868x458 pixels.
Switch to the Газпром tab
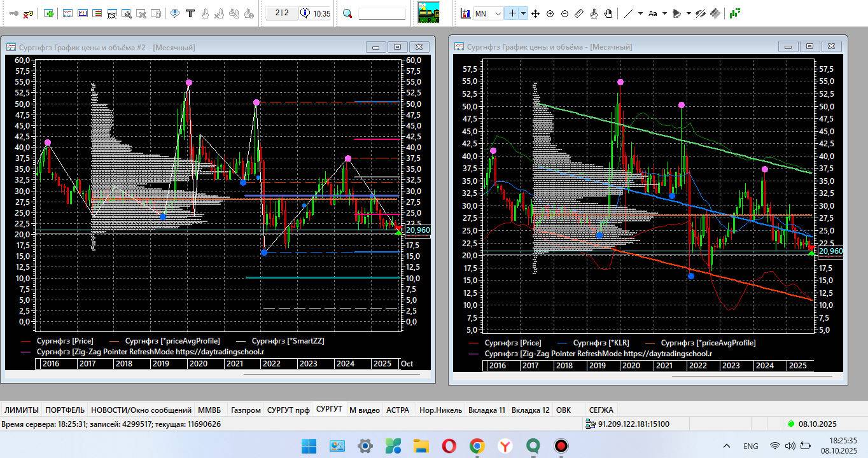click(x=246, y=410)
